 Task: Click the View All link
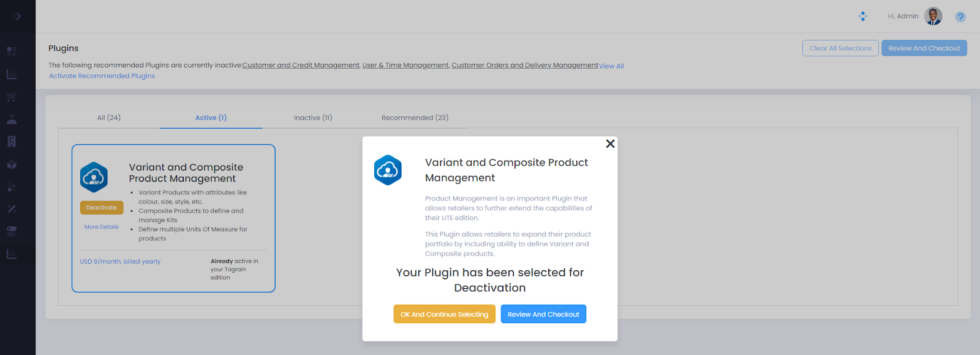click(611, 66)
